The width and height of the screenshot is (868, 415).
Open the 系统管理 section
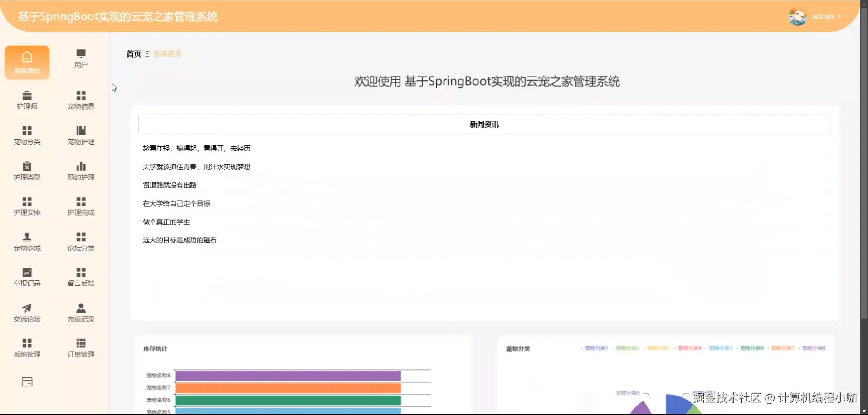[27, 347]
